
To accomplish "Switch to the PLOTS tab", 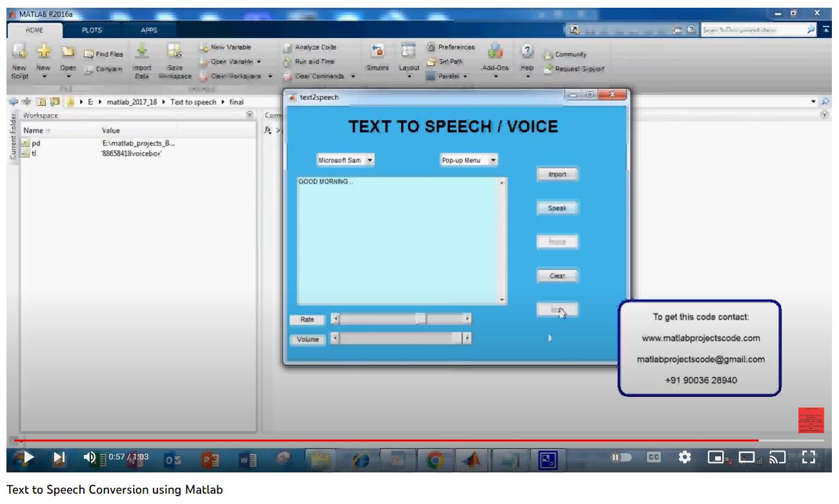I will point(92,30).
